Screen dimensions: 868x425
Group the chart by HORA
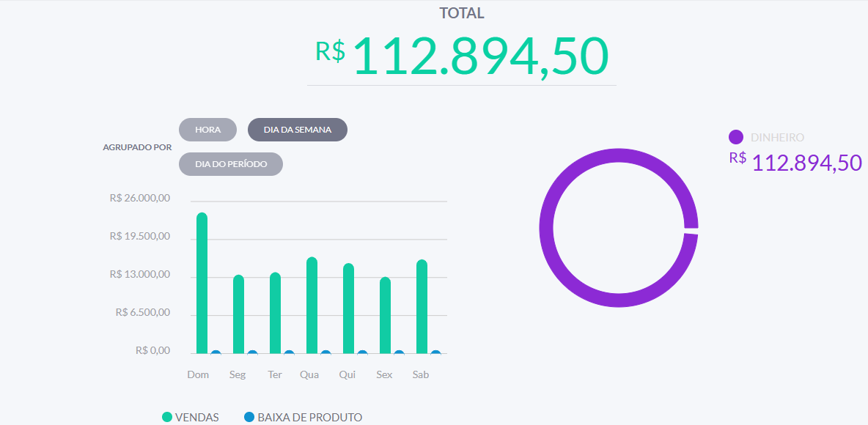point(207,130)
